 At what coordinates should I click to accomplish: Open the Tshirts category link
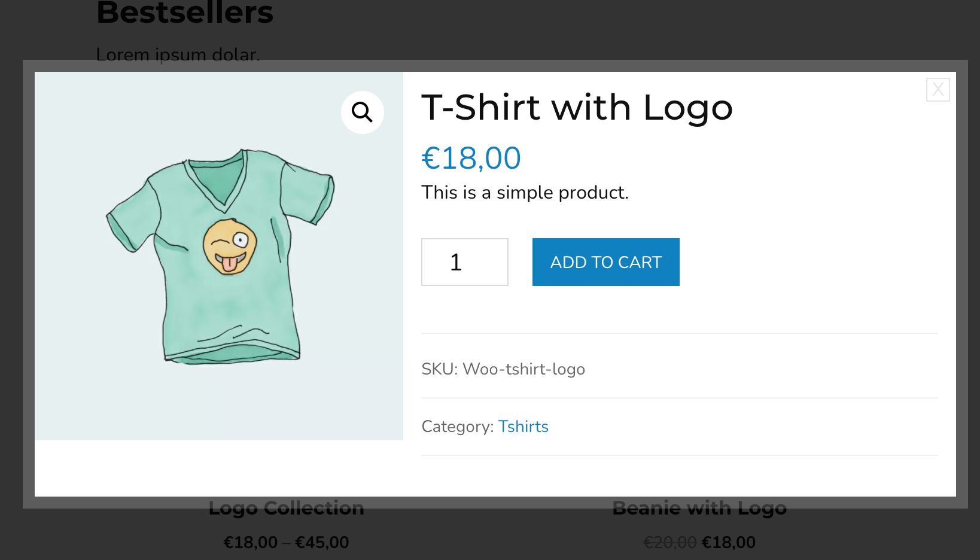523,427
